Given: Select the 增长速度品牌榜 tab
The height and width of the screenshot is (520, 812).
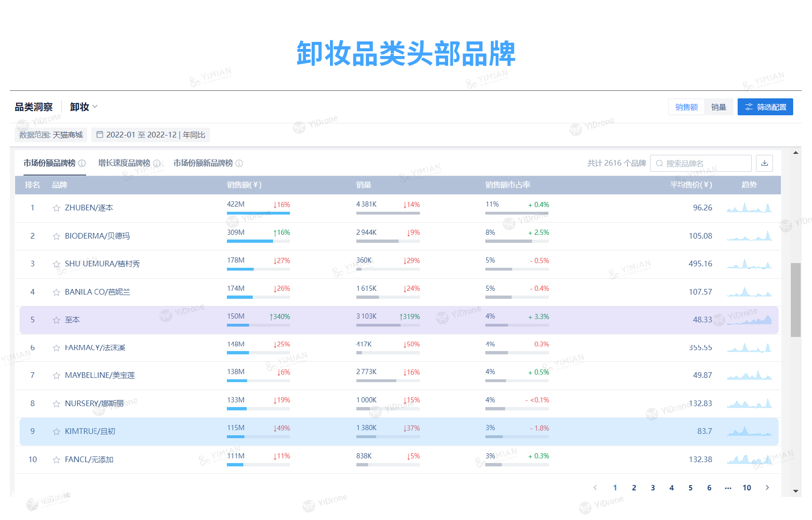Looking at the screenshot, I should click(x=124, y=163).
